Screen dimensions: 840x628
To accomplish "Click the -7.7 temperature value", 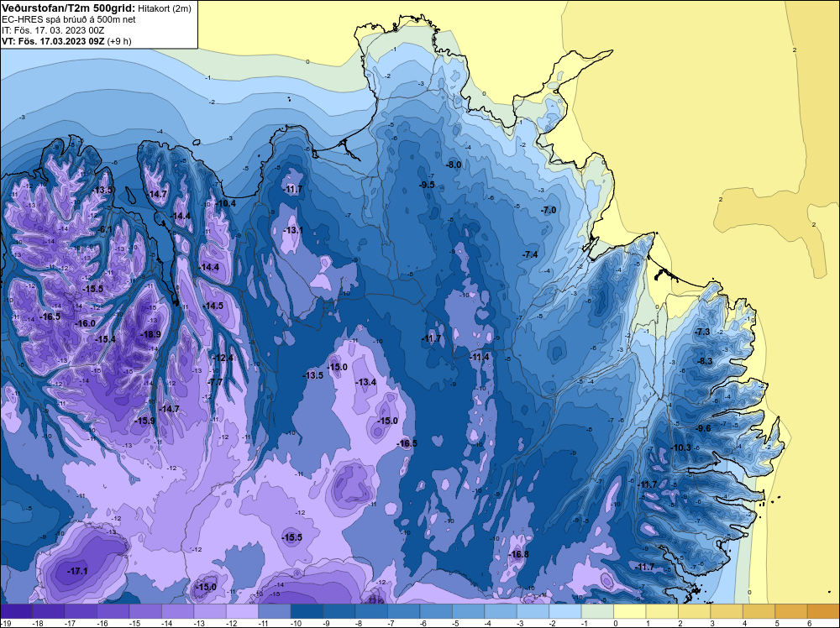I will tap(215, 382).
